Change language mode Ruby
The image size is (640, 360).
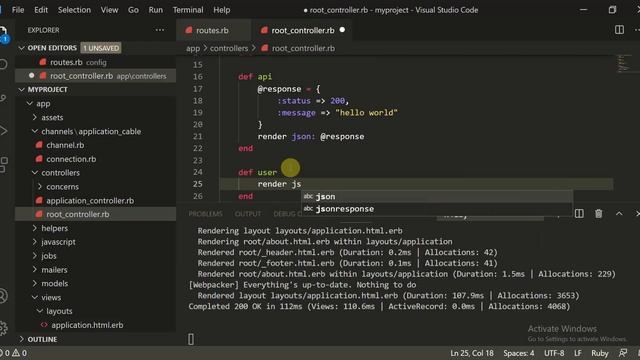click(x=600, y=353)
